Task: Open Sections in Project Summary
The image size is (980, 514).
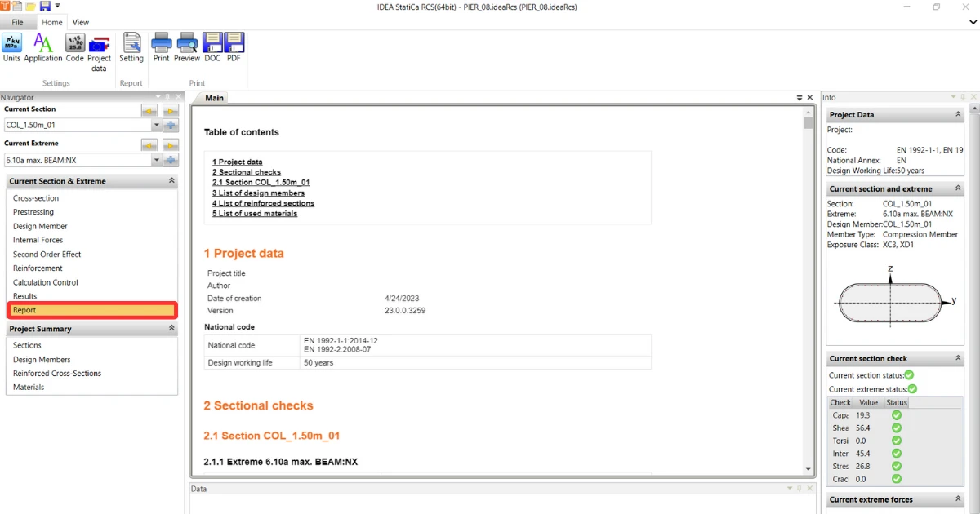Action: [27, 345]
